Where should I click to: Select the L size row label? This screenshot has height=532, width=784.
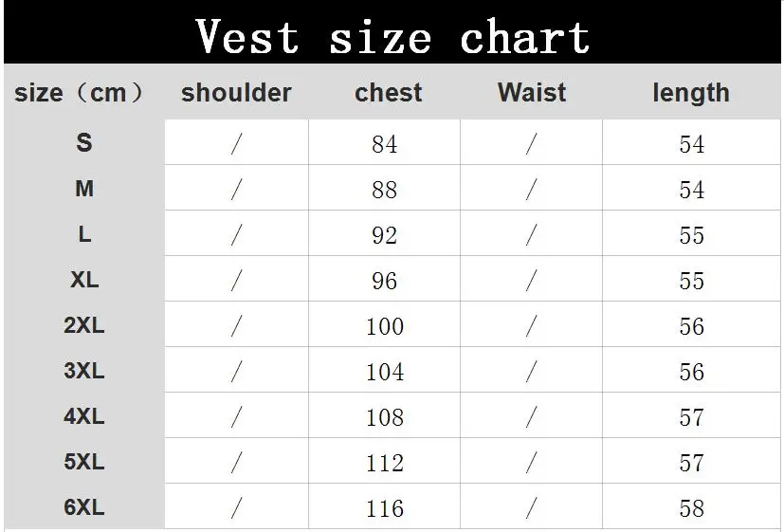(84, 234)
